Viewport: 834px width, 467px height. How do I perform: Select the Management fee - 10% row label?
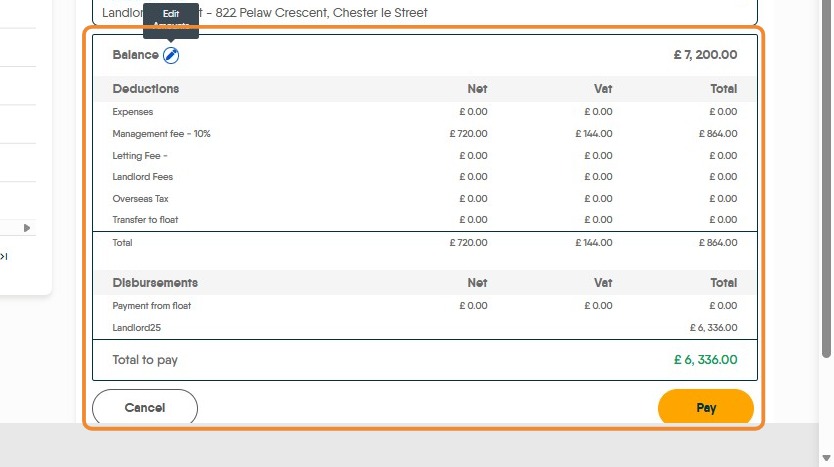[x=161, y=134]
